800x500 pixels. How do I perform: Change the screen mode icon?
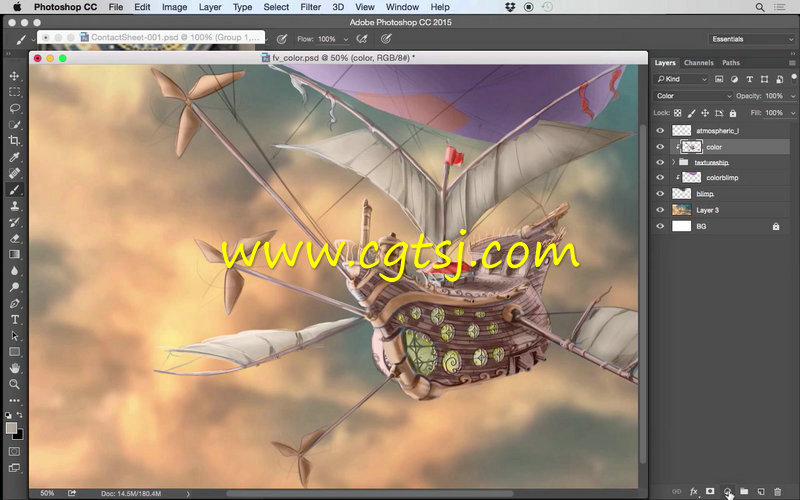click(x=14, y=468)
